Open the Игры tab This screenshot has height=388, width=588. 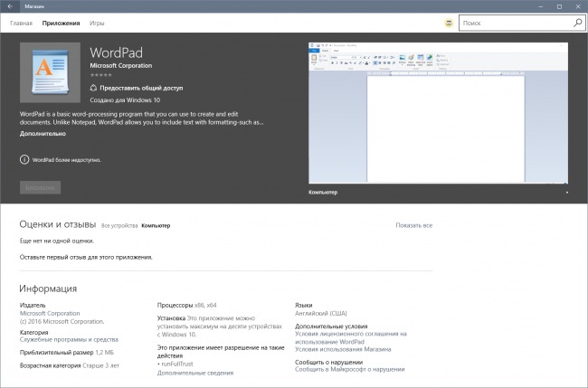pos(97,24)
